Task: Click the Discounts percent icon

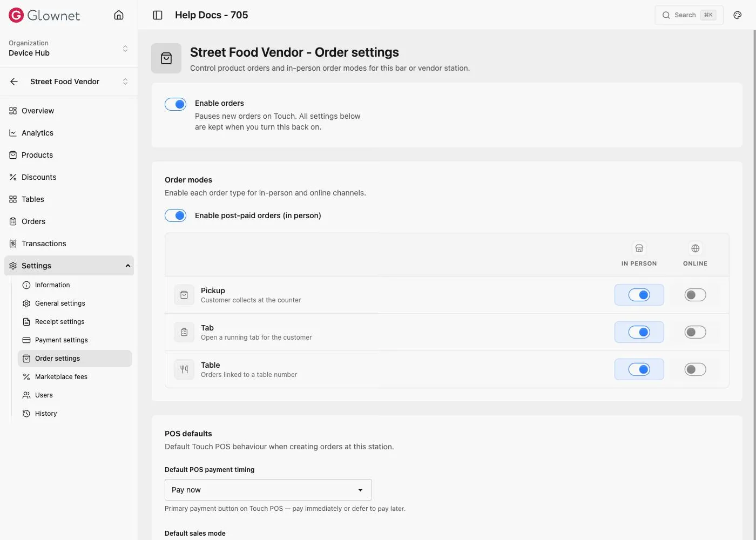Action: coord(13,177)
